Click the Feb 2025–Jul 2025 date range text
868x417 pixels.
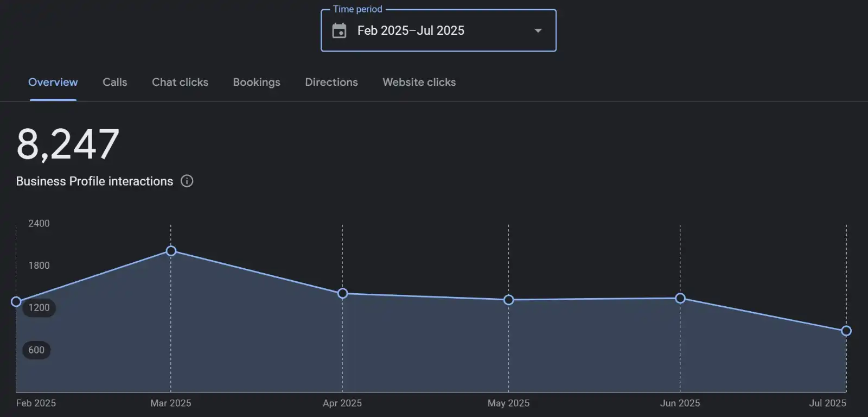(411, 30)
